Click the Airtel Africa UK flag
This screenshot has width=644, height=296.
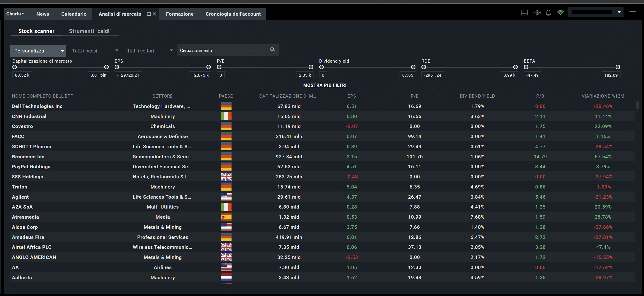click(226, 247)
